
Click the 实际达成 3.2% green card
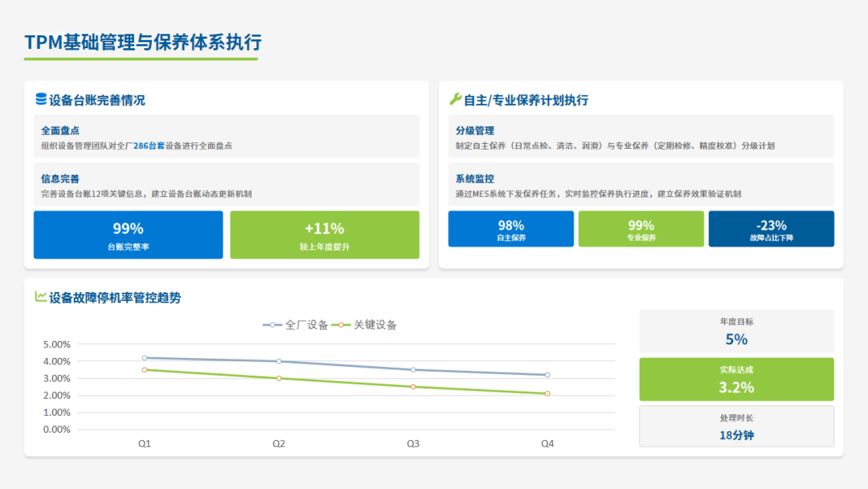coord(736,380)
